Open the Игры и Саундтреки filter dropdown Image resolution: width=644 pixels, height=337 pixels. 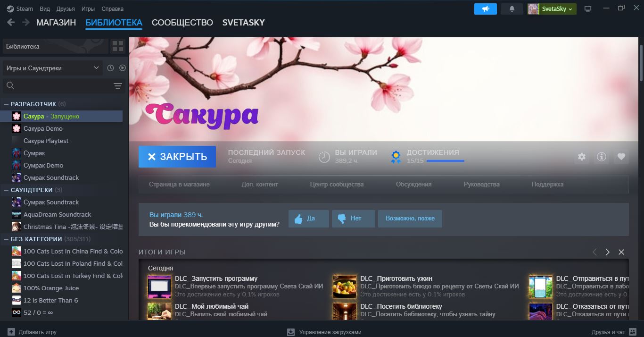[52, 68]
